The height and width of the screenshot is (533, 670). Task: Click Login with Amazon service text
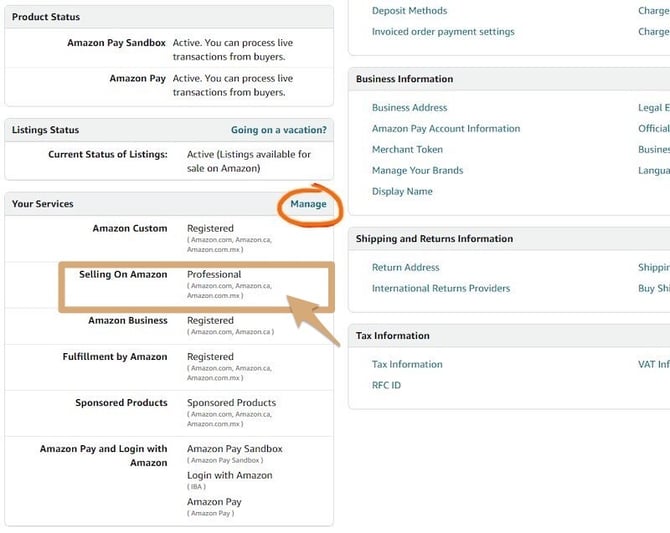pos(229,475)
